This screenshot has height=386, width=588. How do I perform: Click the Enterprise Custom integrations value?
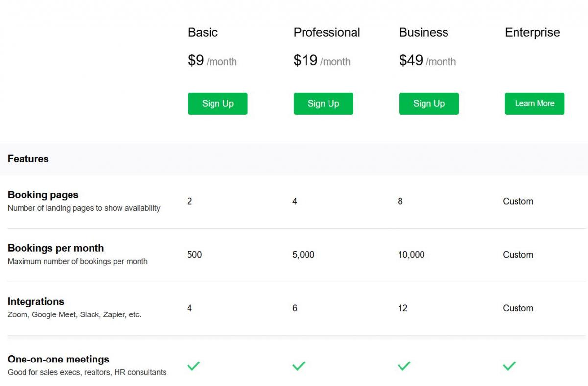[518, 308]
